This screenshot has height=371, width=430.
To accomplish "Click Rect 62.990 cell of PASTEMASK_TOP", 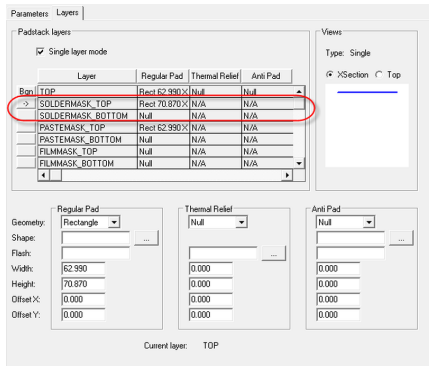I will click(163, 128).
